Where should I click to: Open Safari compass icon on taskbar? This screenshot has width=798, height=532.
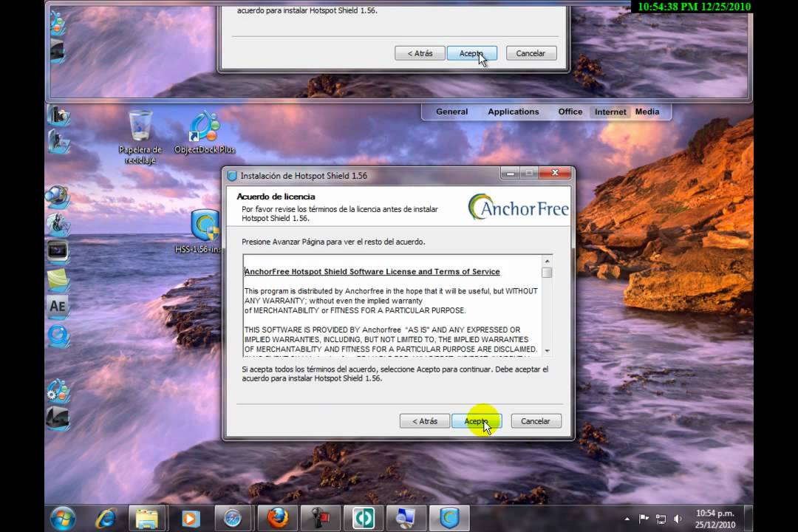[233, 518]
